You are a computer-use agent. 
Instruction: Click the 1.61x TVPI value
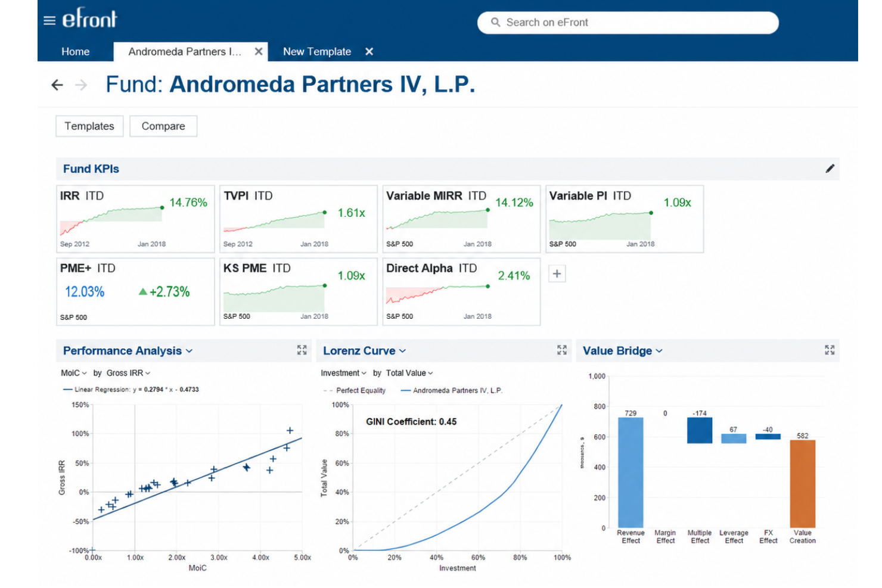[352, 213]
